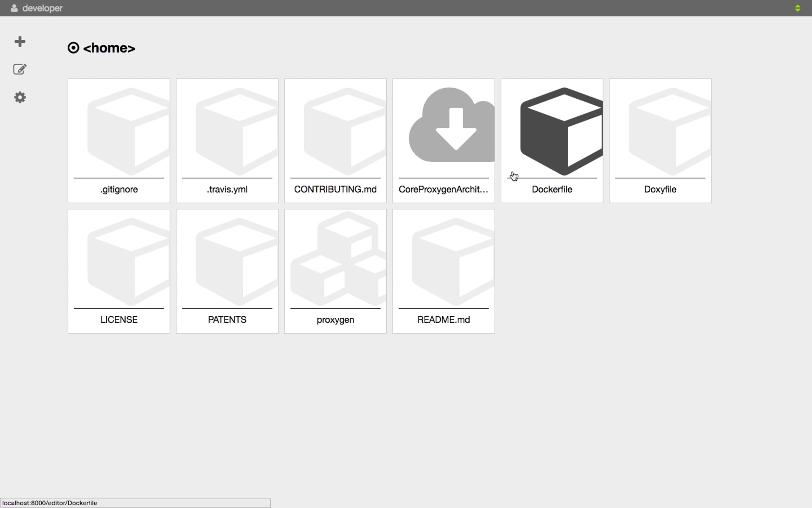The image size is (812, 508).
Task: Open the CONTRIBUTING.md file
Action: (335, 141)
